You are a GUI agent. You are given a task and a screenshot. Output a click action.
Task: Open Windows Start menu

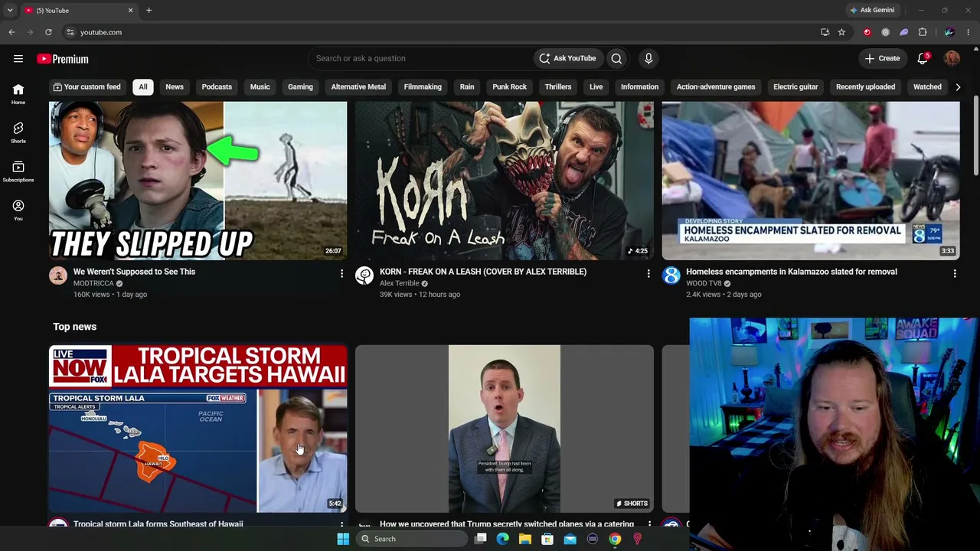343,539
